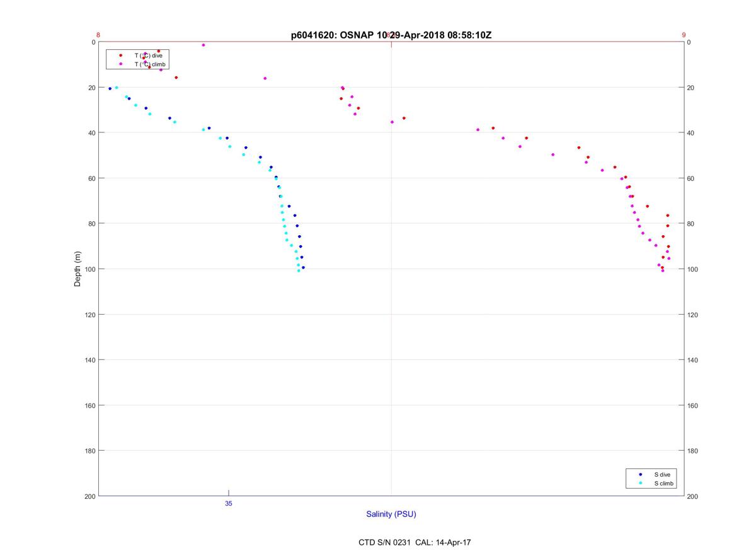Viewport: 756px width, 558px height.
Task: Click the magenta marker beside T climb legend
Action: coord(120,64)
